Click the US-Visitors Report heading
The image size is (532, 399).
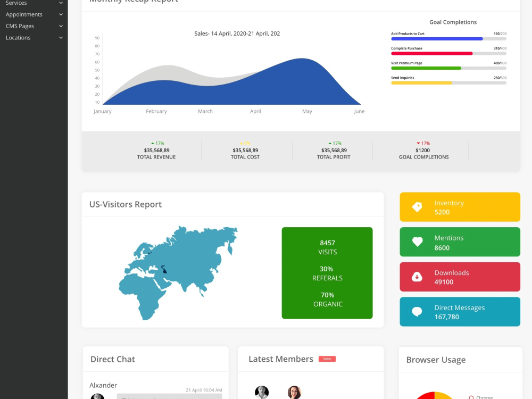pos(126,204)
